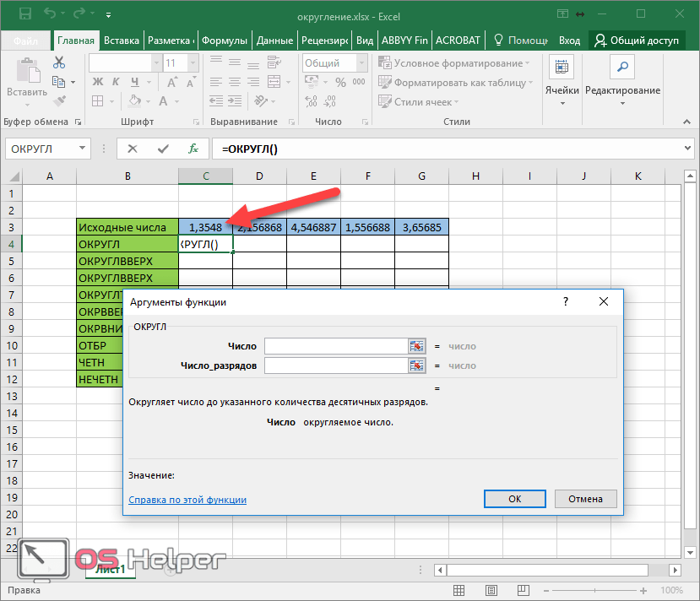700x601 pixels.
Task: Click the zoom slider in status bar
Action: click(594, 590)
